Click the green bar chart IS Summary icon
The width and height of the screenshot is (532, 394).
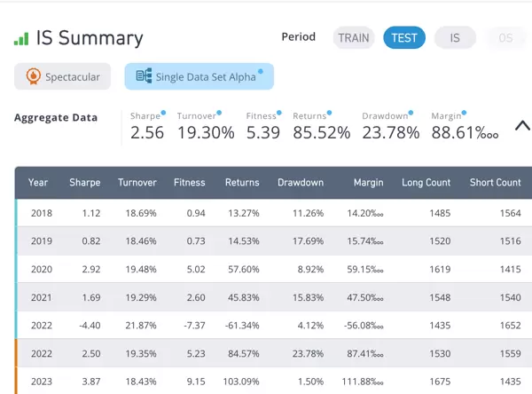coord(21,38)
